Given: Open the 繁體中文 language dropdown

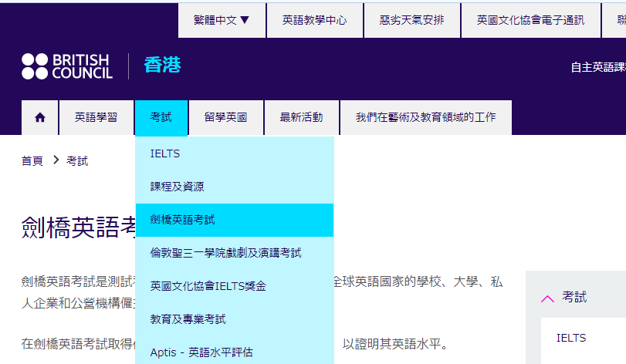Looking at the screenshot, I should click(x=222, y=20).
